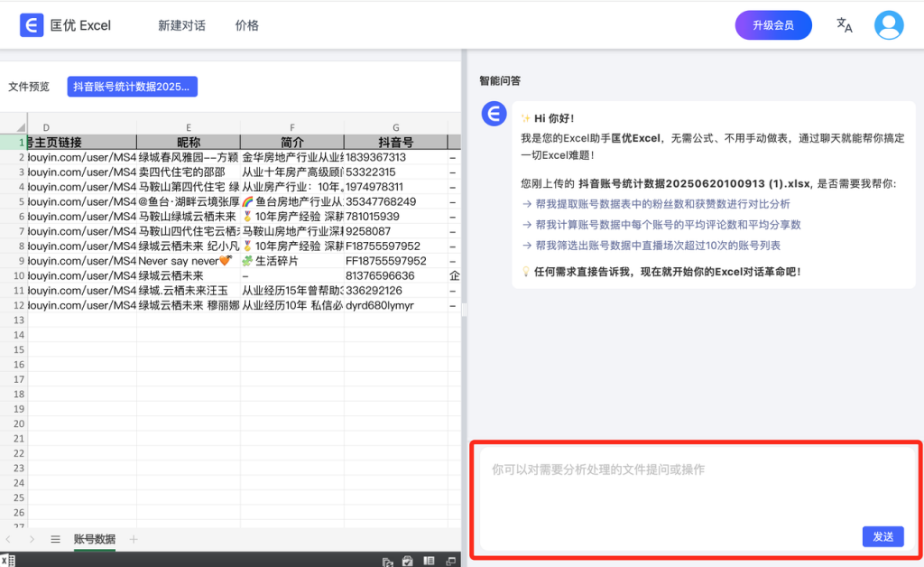Viewport: 924px width, 567px height.
Task: Click the Excel icon in bottom bar
Action: click(7, 561)
